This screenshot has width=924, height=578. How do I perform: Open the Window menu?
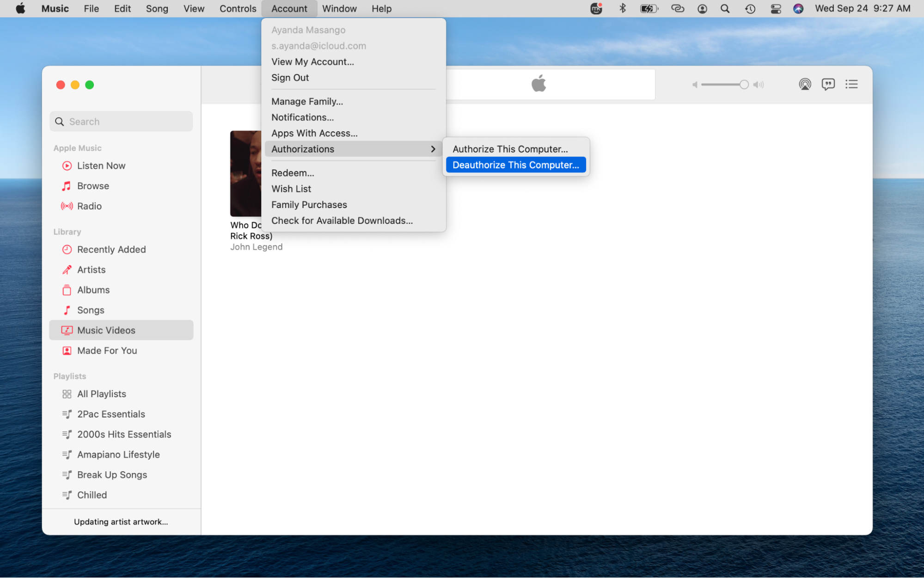click(339, 8)
